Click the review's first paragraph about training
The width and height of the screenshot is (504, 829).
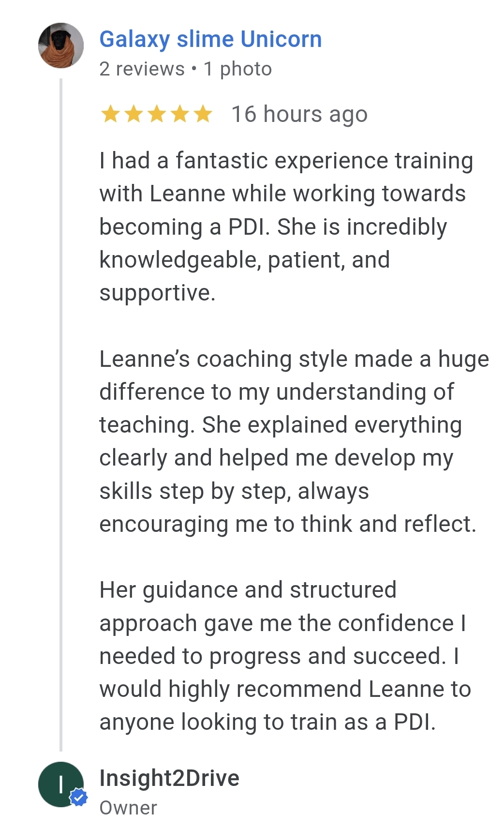click(x=285, y=226)
